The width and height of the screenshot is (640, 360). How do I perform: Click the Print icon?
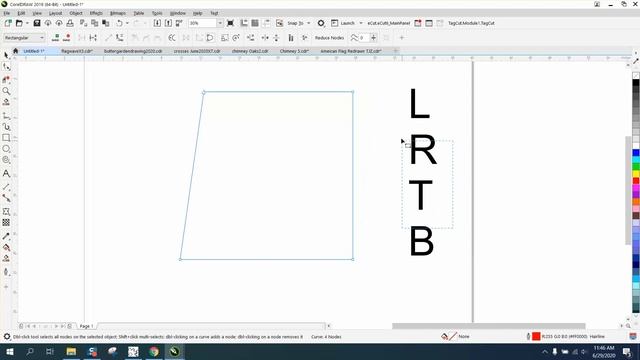70,23
